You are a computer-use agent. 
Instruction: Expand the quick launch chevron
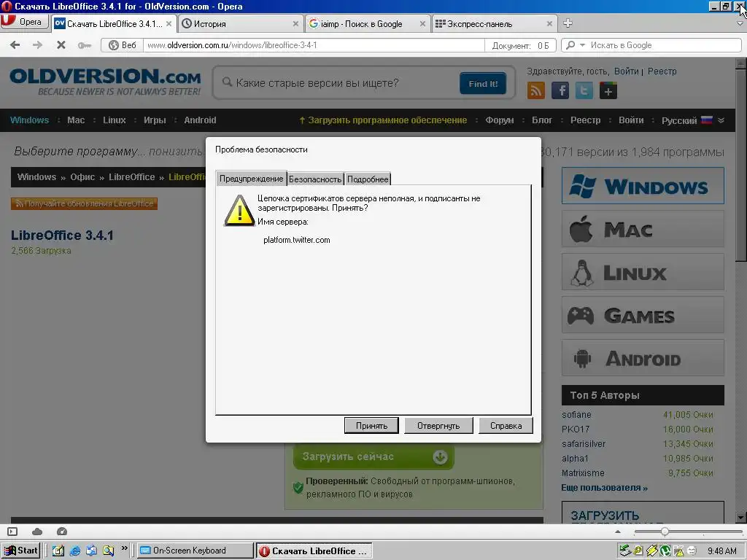[x=124, y=548]
